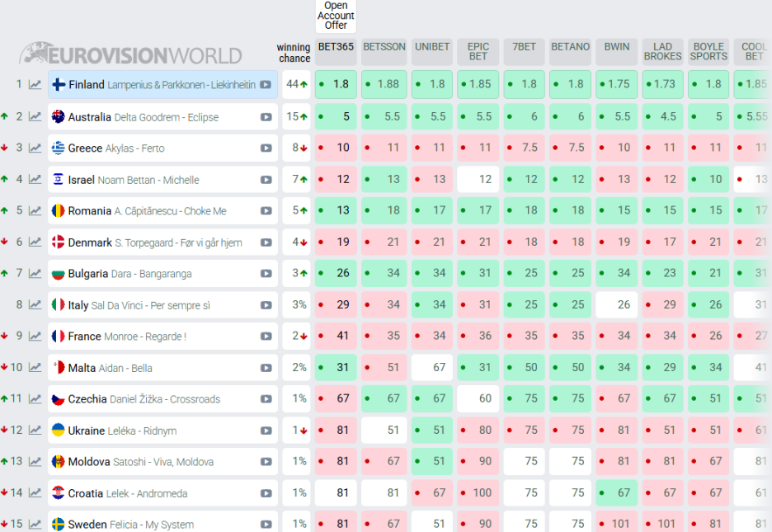772x532 pixels.
Task: Open the trend chart icon for Ukraine
Action: click(35, 430)
